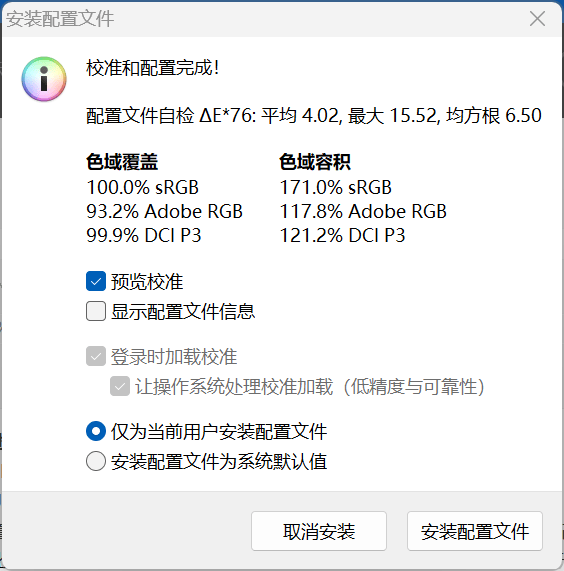Image resolution: width=564 pixels, height=571 pixels.
Task: Click the 121.2% DCI P3 volume value
Action: click(342, 236)
